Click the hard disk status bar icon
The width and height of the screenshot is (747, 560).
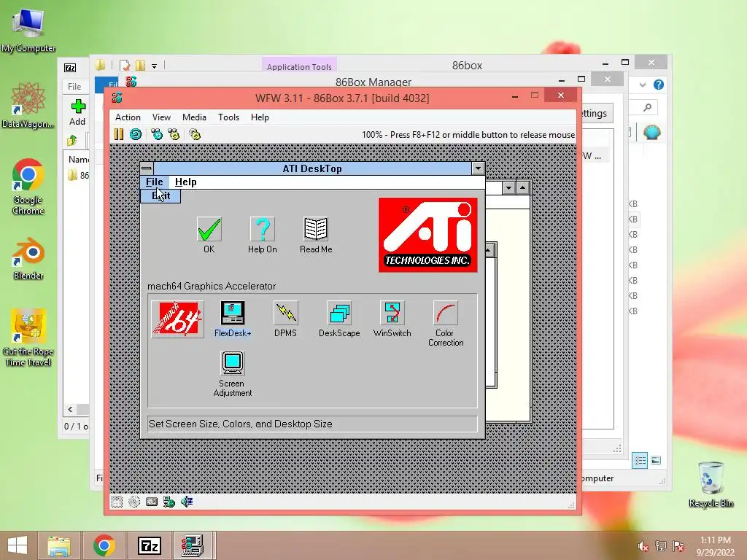[152, 502]
